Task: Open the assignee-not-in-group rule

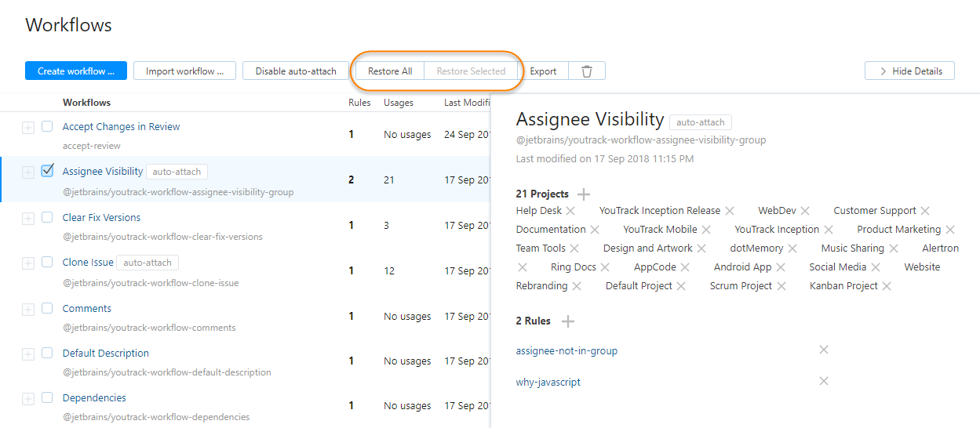Action: pos(567,351)
